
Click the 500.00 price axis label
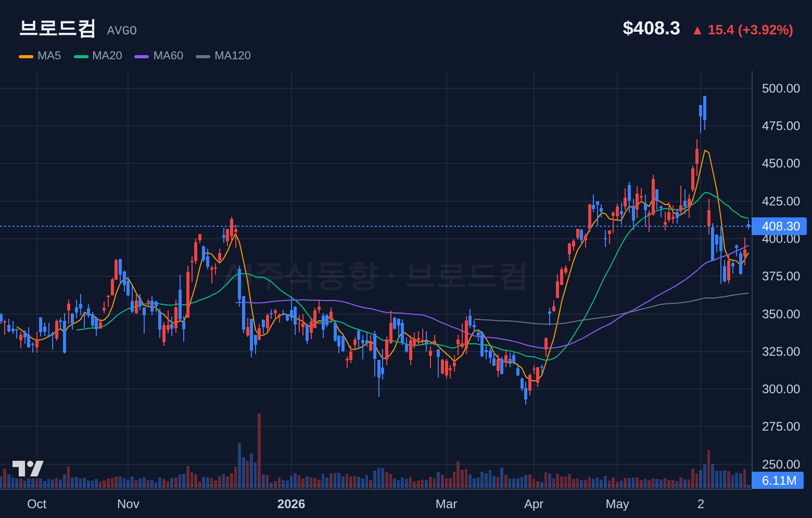click(x=781, y=88)
